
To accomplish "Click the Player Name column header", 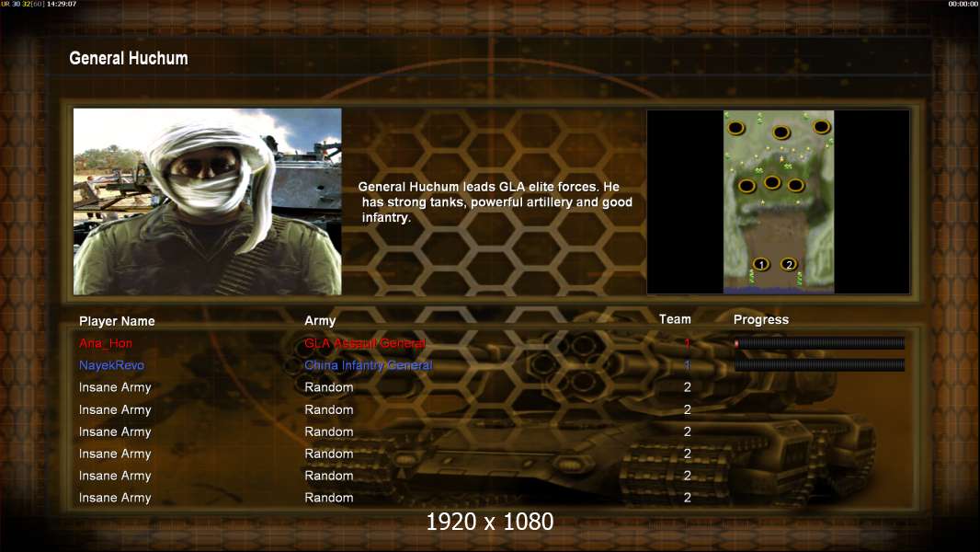I will click(x=117, y=321).
